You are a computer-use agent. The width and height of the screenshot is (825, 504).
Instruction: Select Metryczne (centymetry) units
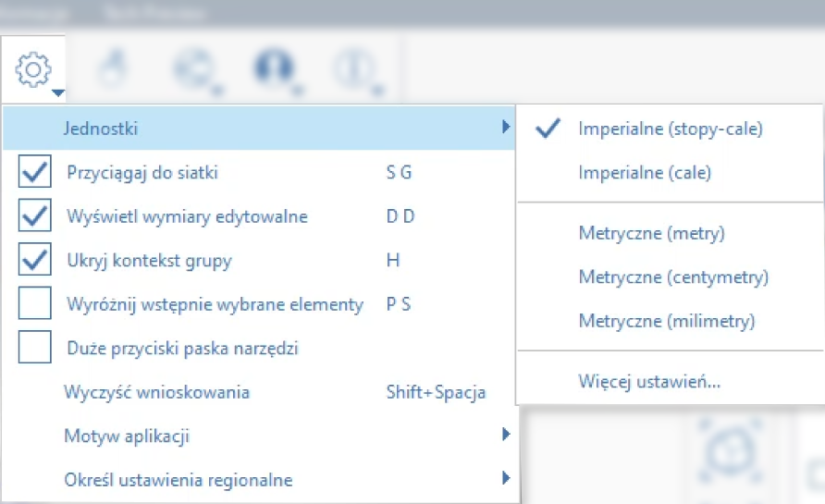[673, 277]
